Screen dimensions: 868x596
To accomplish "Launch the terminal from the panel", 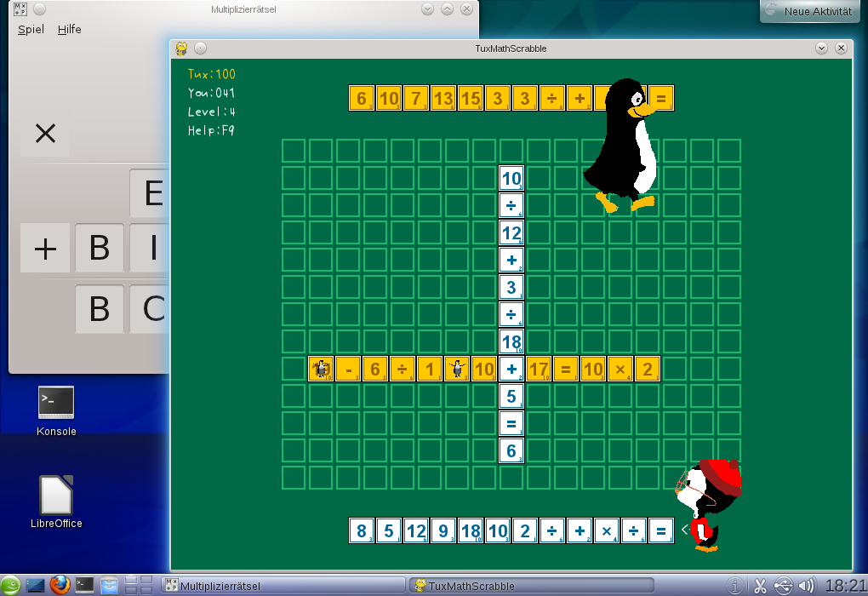I will (85, 586).
